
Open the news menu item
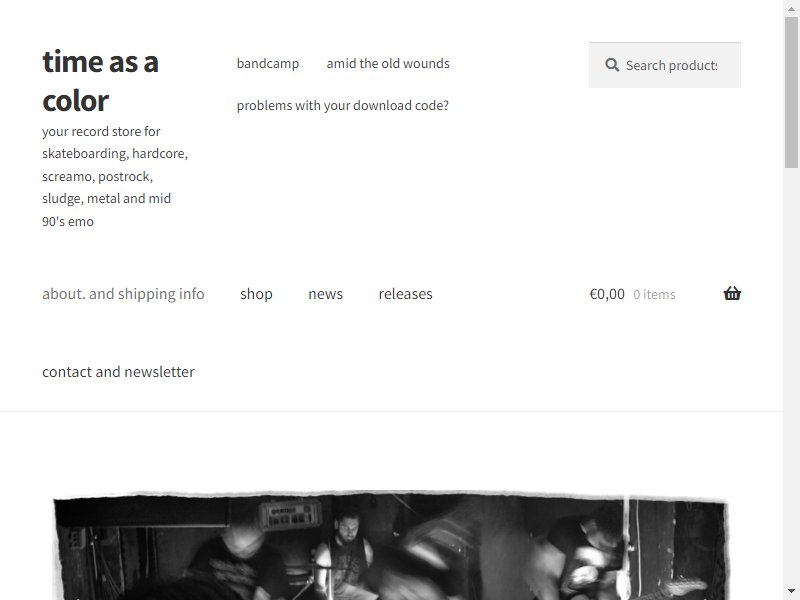point(326,294)
